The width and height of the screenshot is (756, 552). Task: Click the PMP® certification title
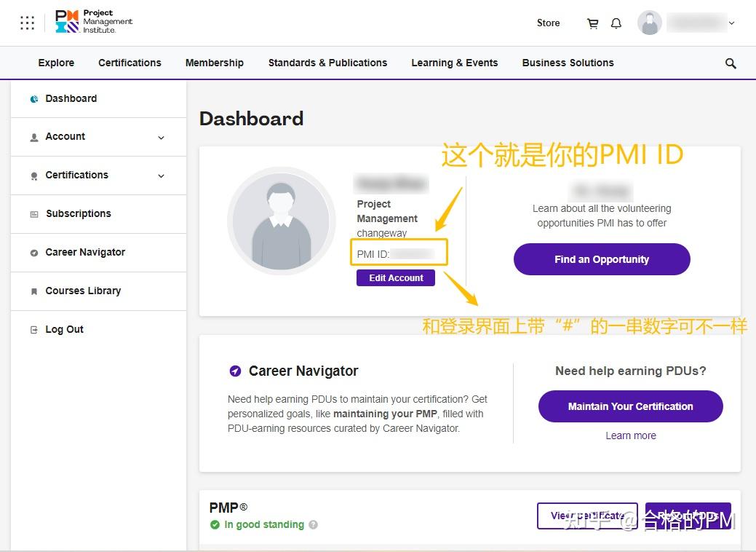pyautogui.click(x=228, y=508)
